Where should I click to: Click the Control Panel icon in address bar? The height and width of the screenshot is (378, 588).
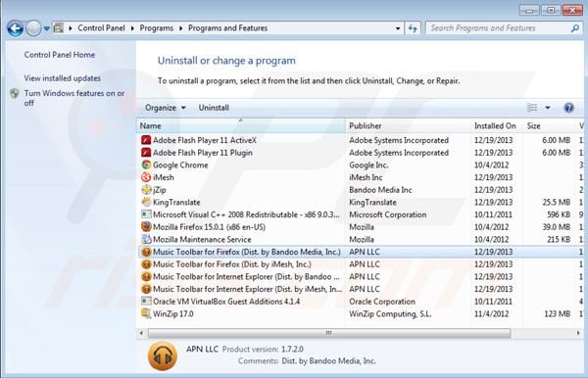[59, 28]
